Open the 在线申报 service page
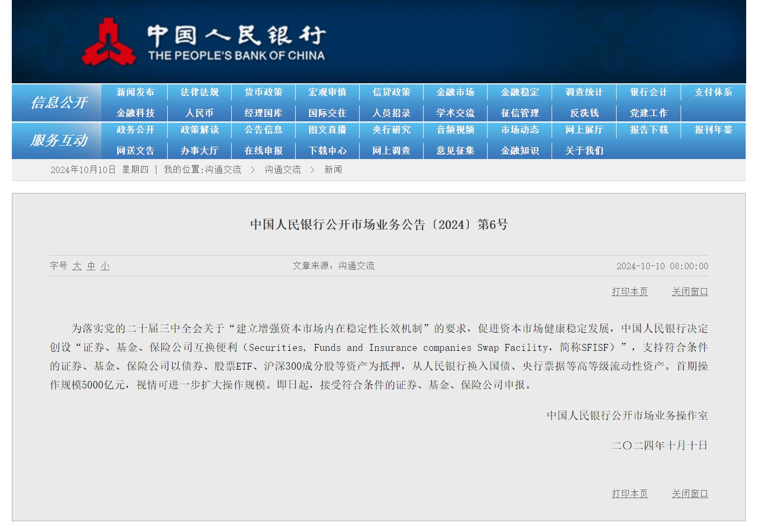Viewport: 758px width, 532px height. (263, 151)
